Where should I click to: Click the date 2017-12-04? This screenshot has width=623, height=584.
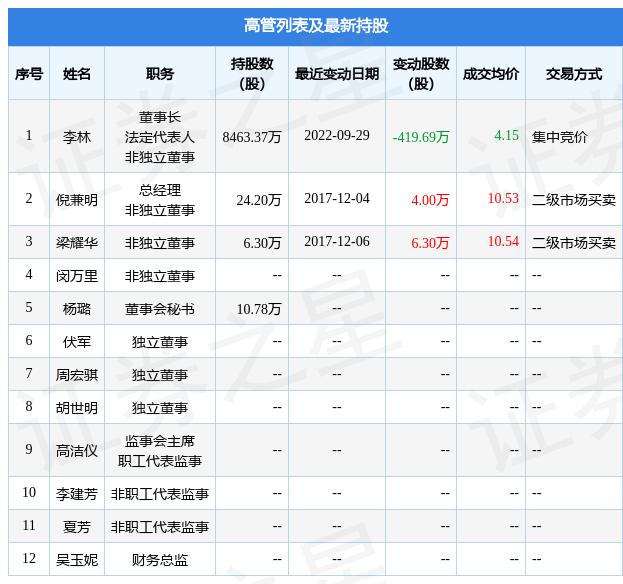(x=337, y=198)
